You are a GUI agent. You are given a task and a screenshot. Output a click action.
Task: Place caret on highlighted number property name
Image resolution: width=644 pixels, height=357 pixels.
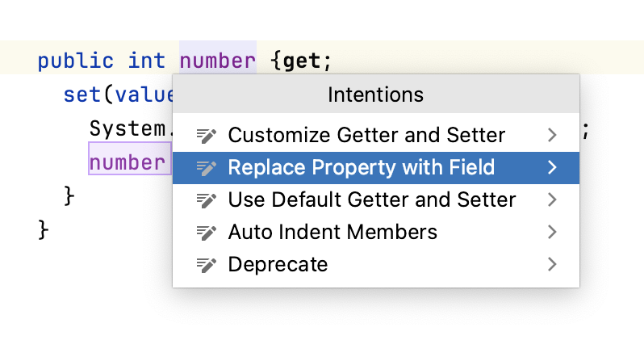point(217,61)
